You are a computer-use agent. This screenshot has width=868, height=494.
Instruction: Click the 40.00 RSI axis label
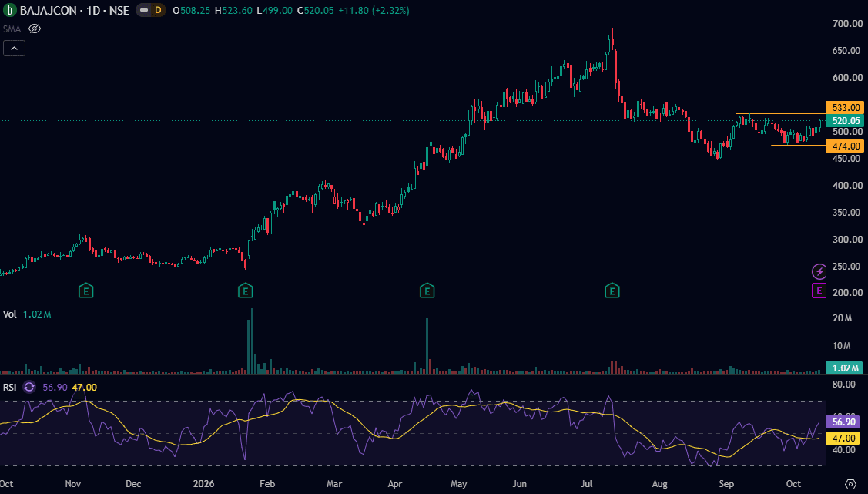pos(843,450)
